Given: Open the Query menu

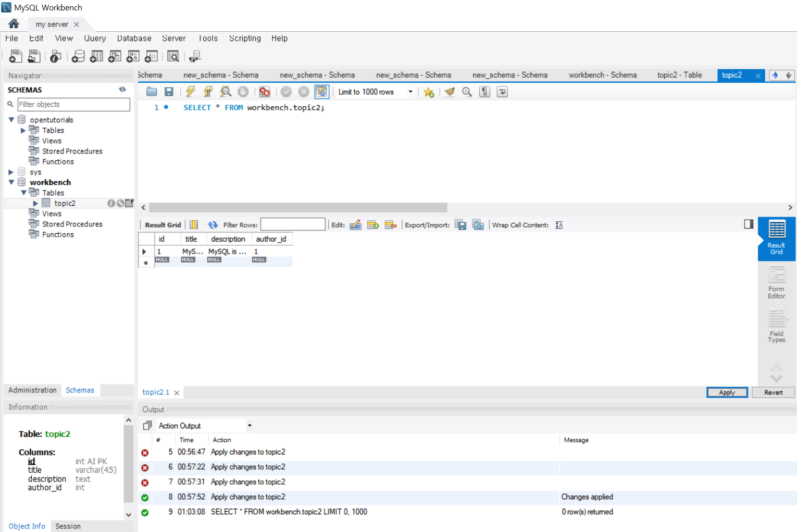Looking at the screenshot, I should [95, 38].
